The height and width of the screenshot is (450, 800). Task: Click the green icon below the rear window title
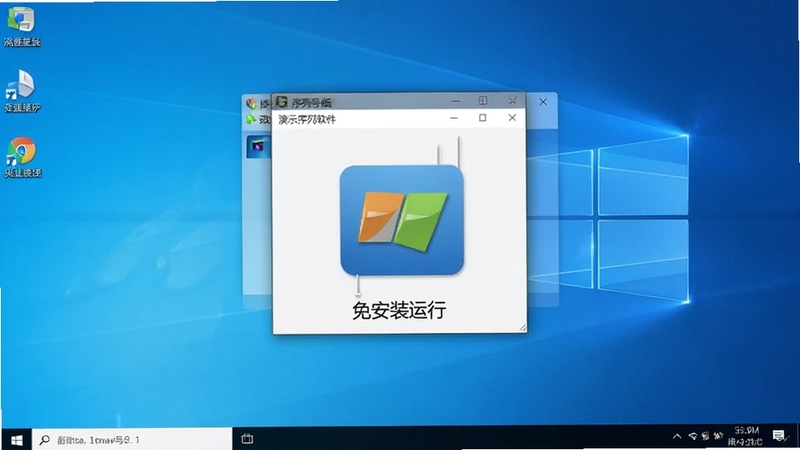pyautogui.click(x=251, y=119)
